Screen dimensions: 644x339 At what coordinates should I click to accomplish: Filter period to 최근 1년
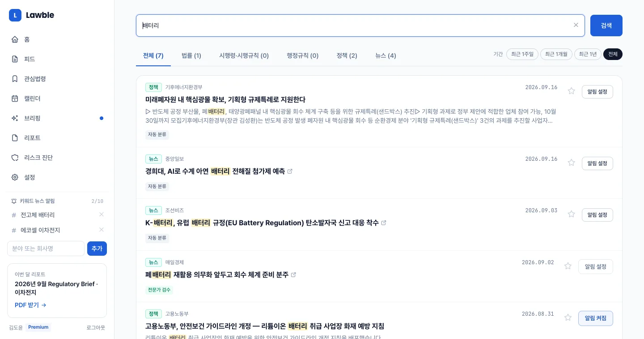(x=588, y=54)
